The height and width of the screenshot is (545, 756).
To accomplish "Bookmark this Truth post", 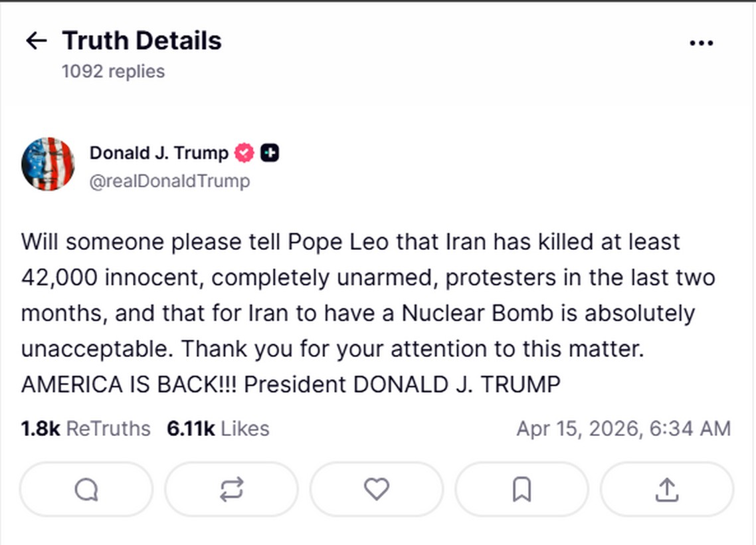I will click(521, 490).
